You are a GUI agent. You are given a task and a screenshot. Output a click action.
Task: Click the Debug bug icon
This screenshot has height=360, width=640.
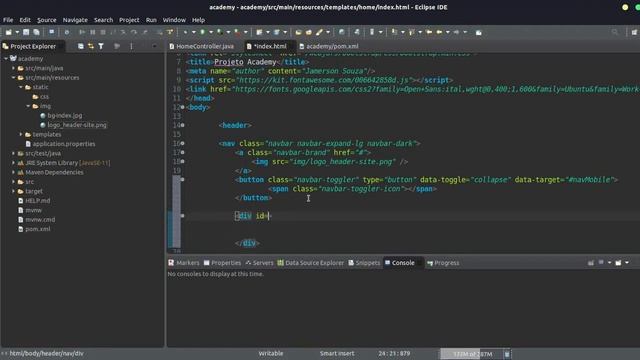coord(185,32)
